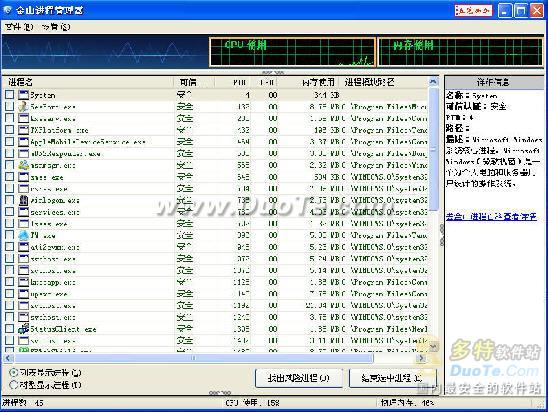Screen dimensions: 548x412
Task: Click the end selected process button
Action: 392,378
